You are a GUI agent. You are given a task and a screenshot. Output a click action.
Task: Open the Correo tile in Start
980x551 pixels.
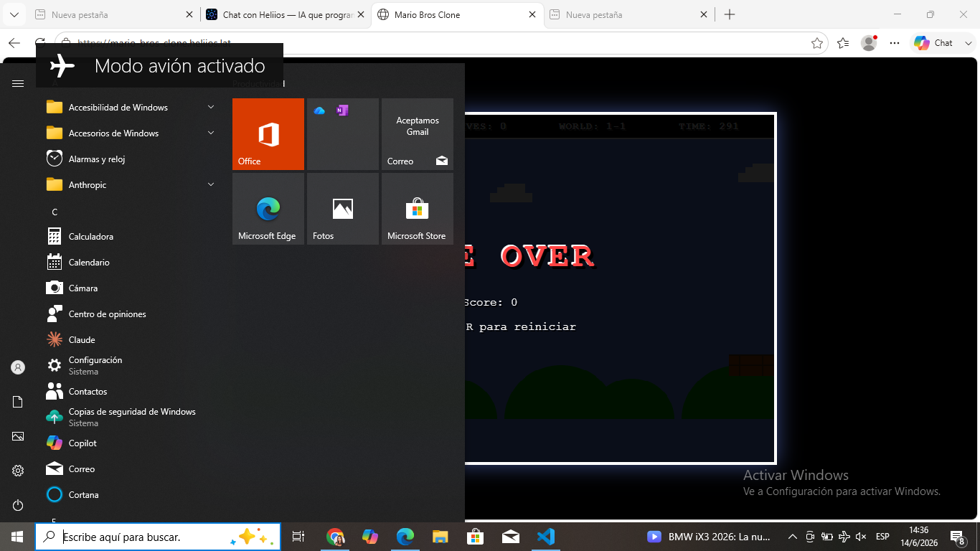coord(418,134)
